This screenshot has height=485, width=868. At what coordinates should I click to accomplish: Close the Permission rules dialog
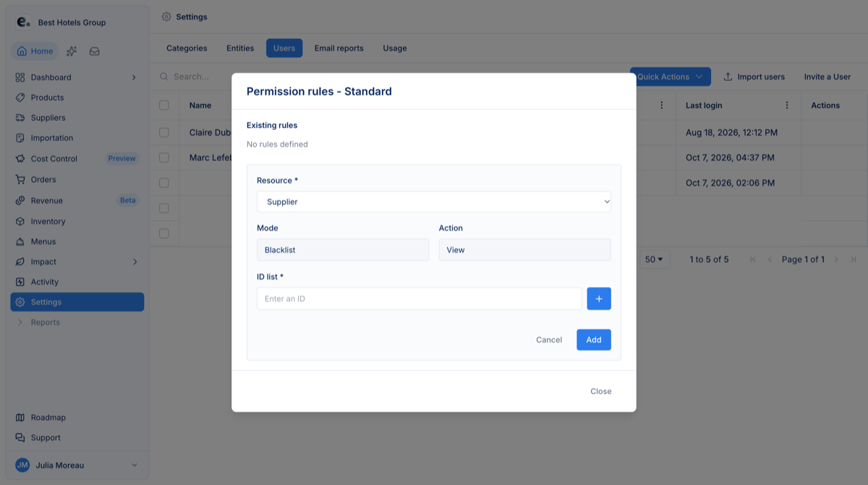point(601,391)
